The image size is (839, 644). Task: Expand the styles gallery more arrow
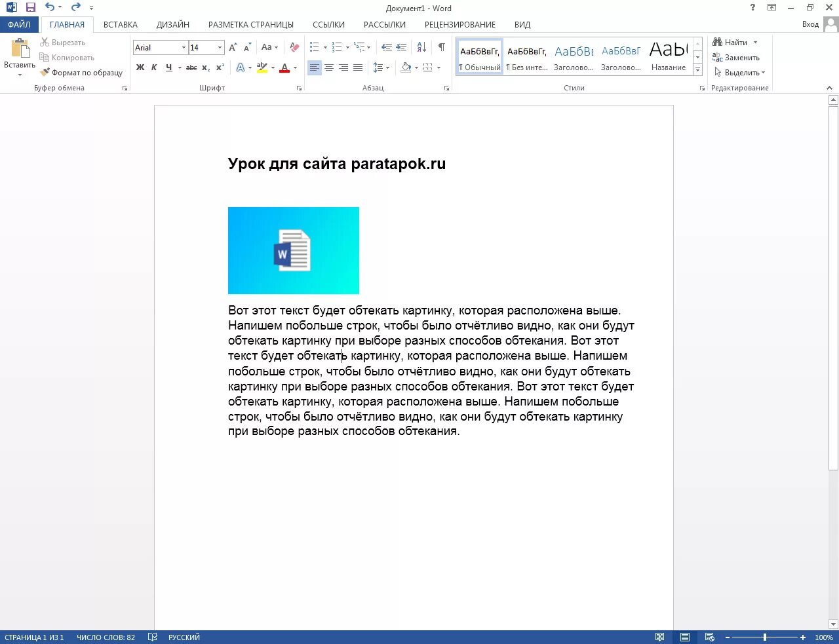click(697, 69)
